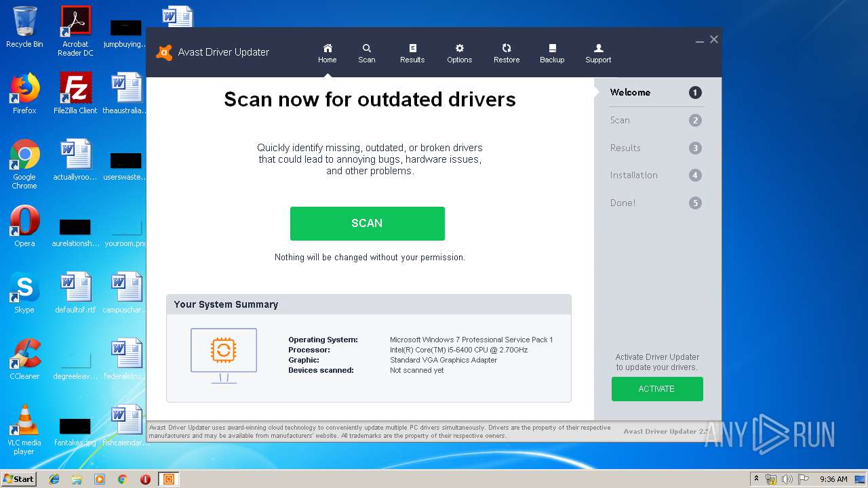
Task: Open the Action Center flag icon
Action: point(803,479)
